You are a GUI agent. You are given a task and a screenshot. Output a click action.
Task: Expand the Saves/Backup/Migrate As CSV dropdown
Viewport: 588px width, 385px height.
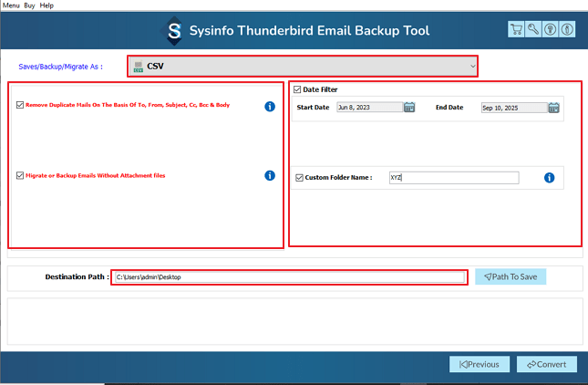(303, 67)
